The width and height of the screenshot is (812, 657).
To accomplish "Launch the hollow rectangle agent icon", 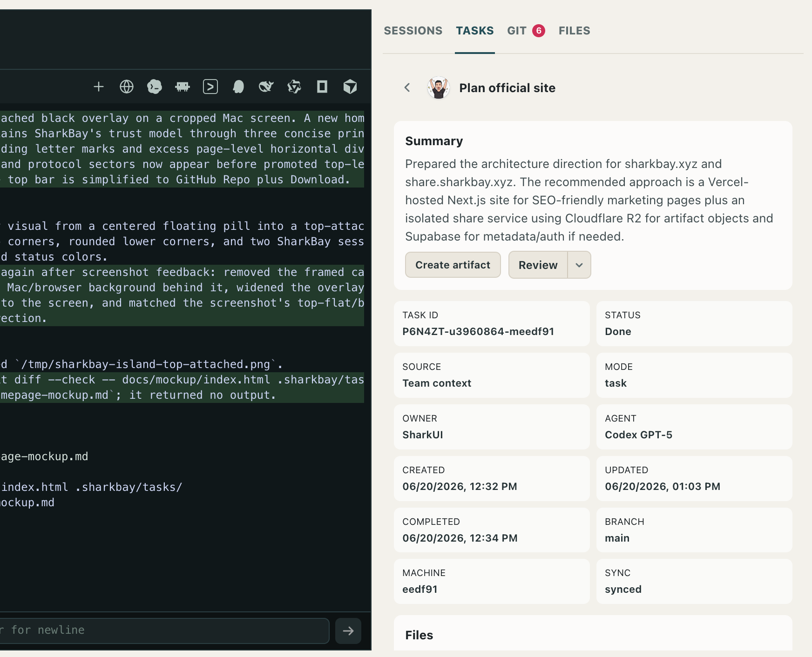I will (x=322, y=87).
